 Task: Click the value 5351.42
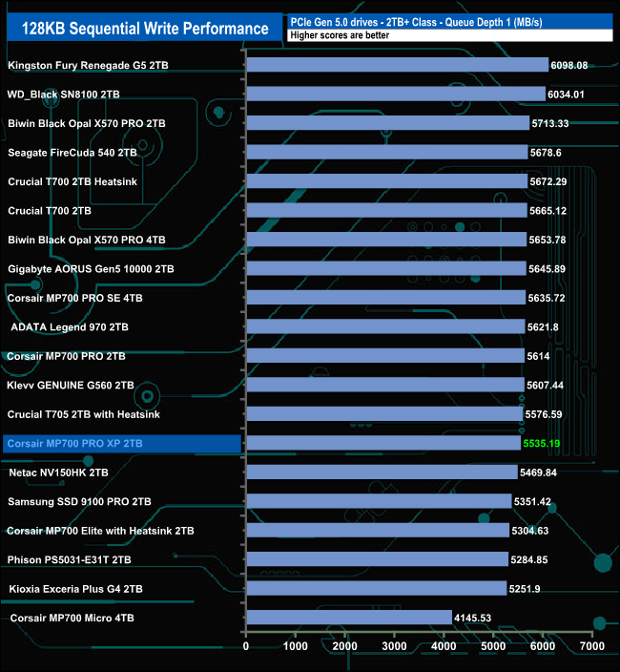tap(532, 502)
